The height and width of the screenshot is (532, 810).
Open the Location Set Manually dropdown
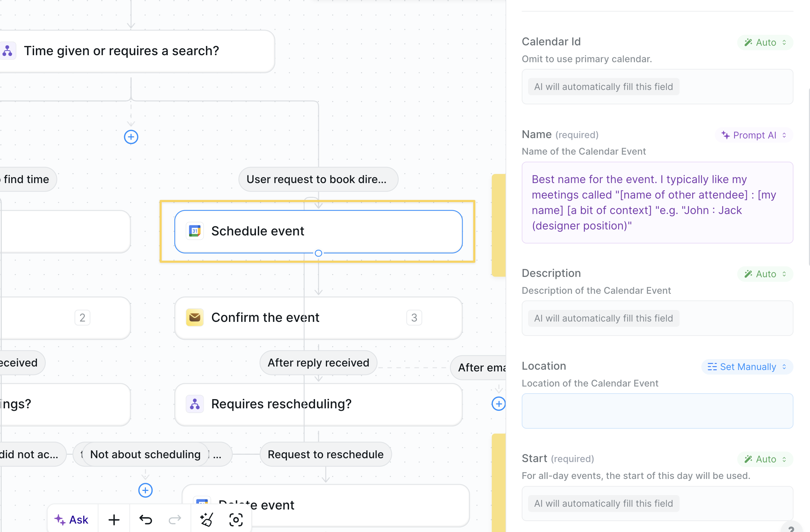(747, 367)
